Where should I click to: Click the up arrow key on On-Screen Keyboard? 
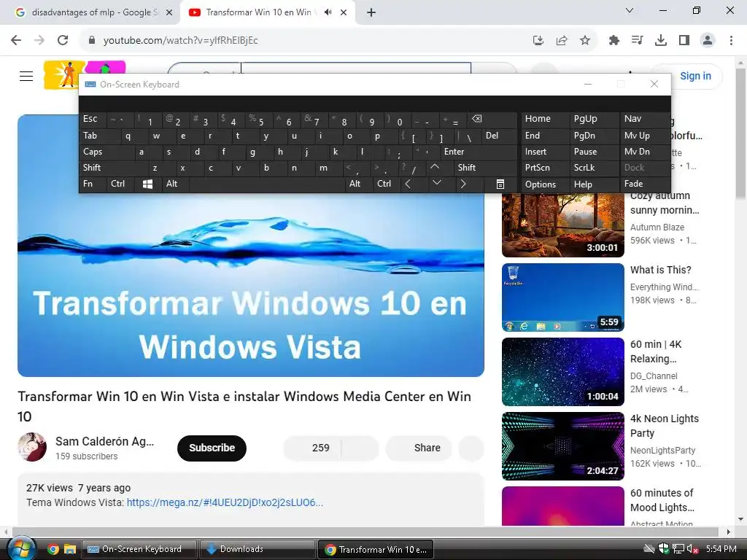(435, 167)
